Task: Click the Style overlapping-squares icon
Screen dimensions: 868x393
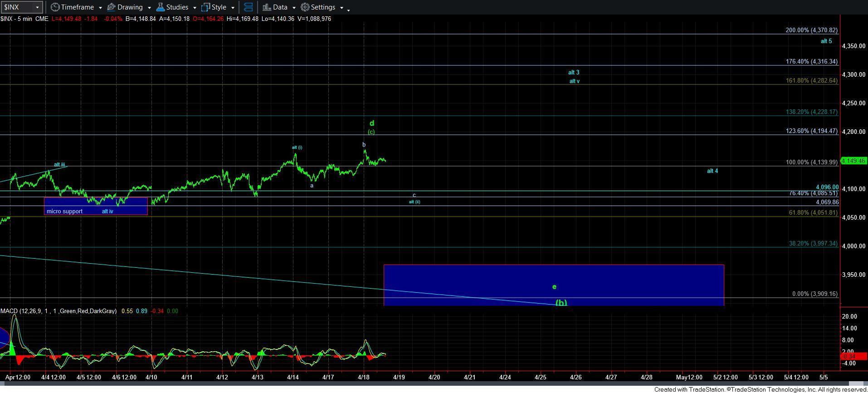Action: (205, 7)
